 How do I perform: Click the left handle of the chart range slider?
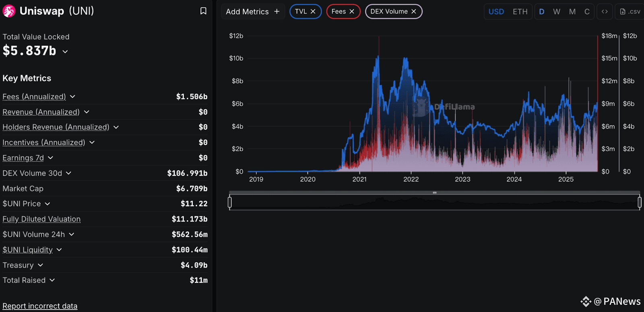230,202
